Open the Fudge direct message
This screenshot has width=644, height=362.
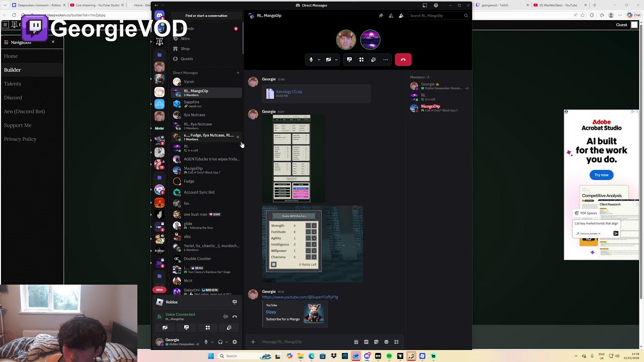[206, 181]
